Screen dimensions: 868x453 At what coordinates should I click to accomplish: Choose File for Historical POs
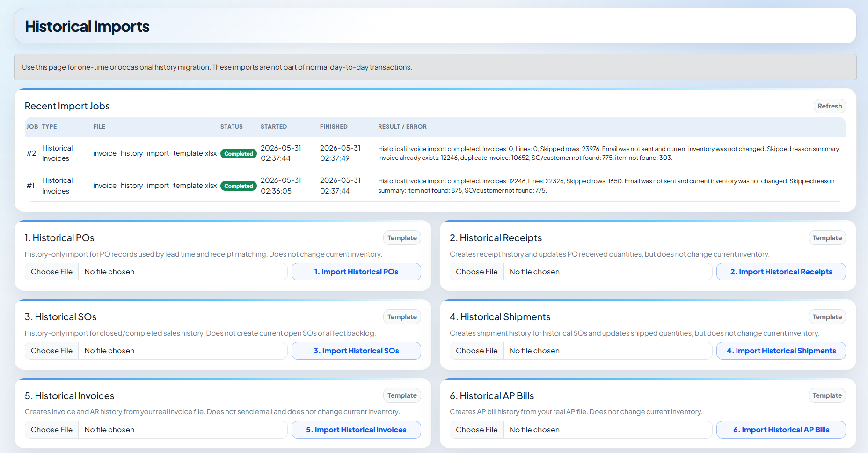pos(51,272)
